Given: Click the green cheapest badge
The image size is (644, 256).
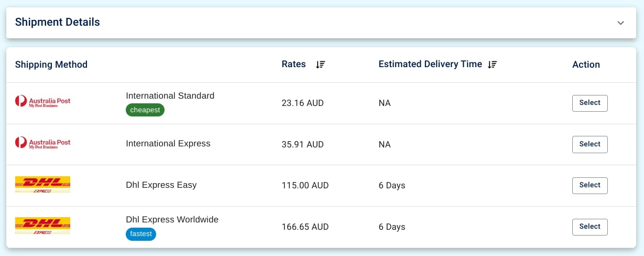Looking at the screenshot, I should 145,110.
